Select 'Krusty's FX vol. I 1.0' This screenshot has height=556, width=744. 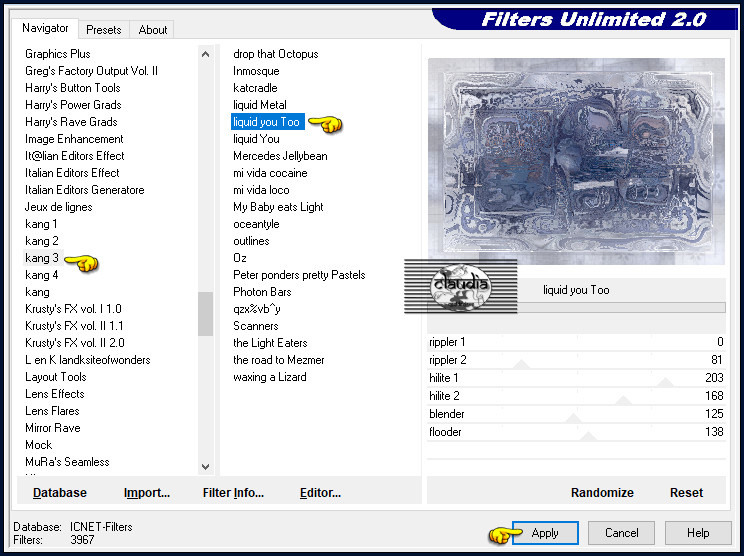[73, 309]
